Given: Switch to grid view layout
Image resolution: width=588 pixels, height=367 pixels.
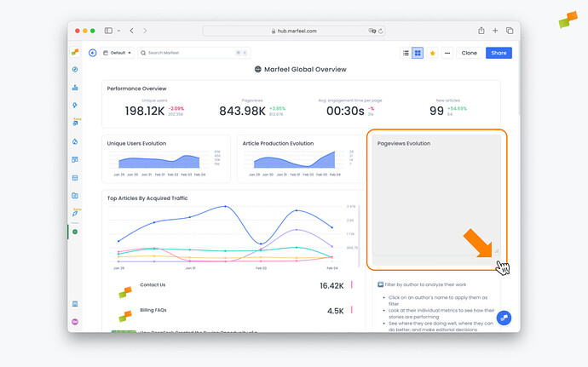Looking at the screenshot, I should point(418,53).
